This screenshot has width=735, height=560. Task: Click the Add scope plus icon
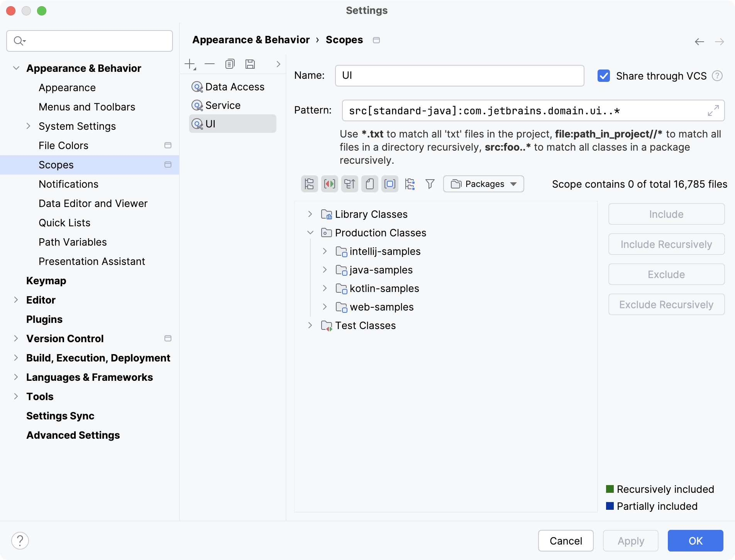(x=190, y=64)
